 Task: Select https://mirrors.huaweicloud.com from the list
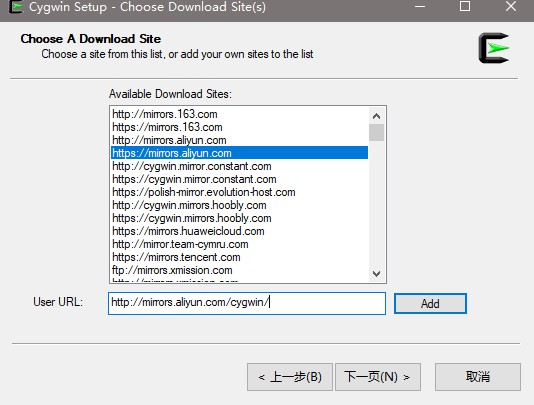pos(239,231)
